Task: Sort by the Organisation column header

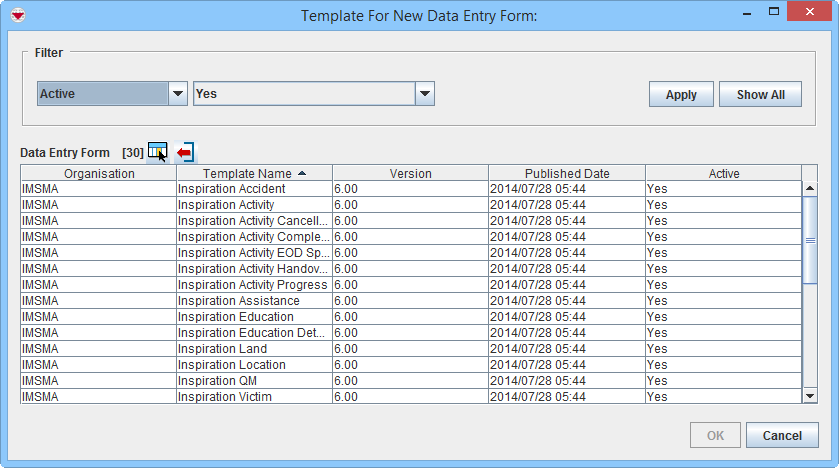Action: [x=99, y=173]
